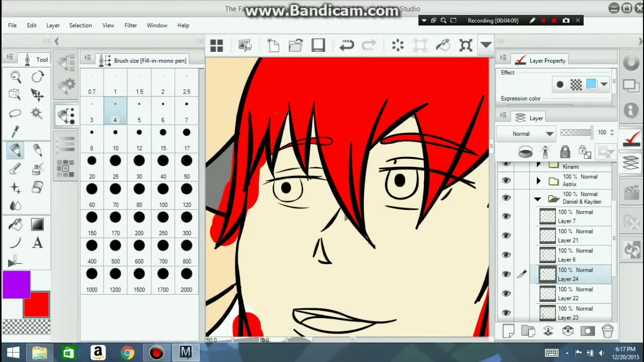Select the Gradient tool
The image size is (644, 362).
[37, 224]
